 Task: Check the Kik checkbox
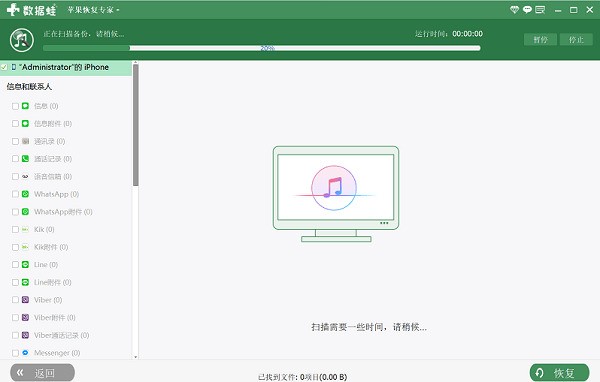coord(15,229)
